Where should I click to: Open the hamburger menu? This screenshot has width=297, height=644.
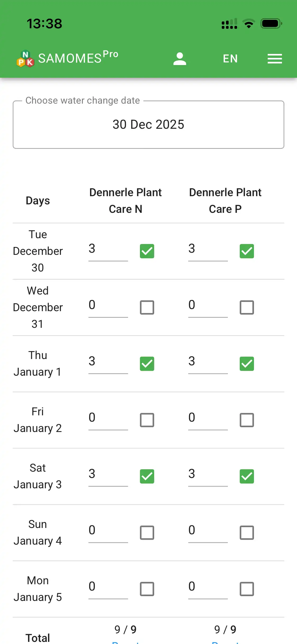(x=275, y=59)
